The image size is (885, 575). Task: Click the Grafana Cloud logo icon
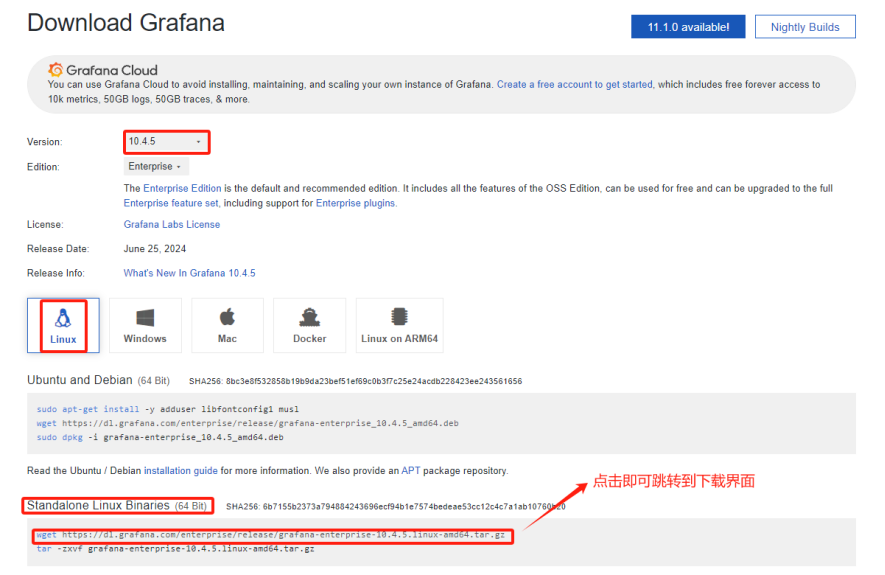tap(55, 70)
